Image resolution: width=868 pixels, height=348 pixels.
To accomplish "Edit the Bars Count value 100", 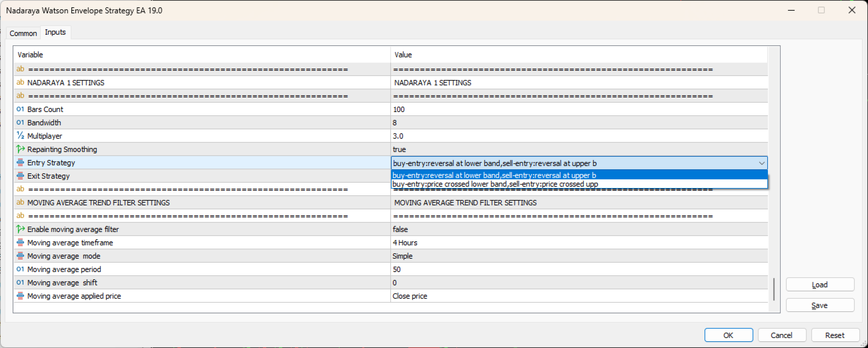I will pyautogui.click(x=579, y=109).
